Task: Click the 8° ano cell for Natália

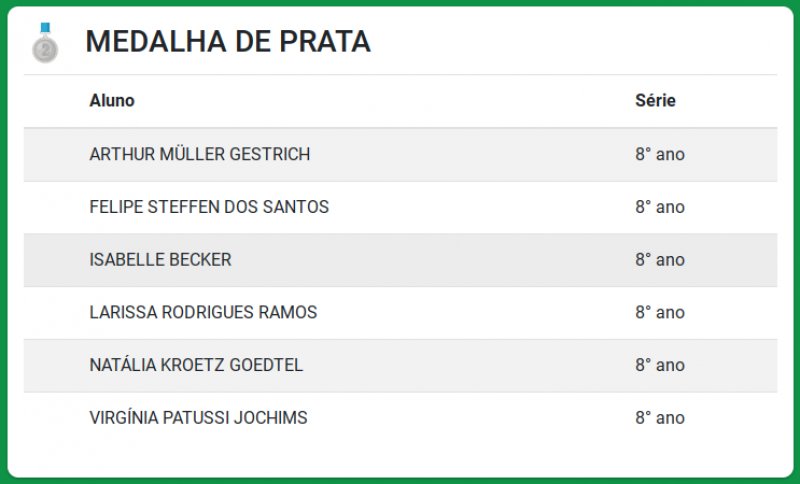Action: click(660, 365)
